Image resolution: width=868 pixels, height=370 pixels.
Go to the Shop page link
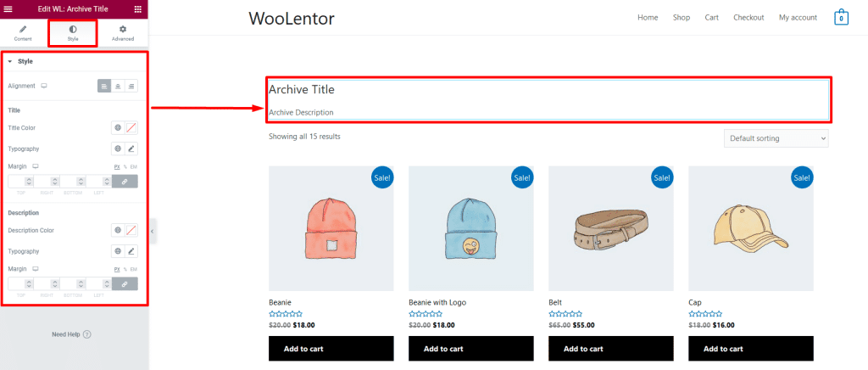point(682,18)
